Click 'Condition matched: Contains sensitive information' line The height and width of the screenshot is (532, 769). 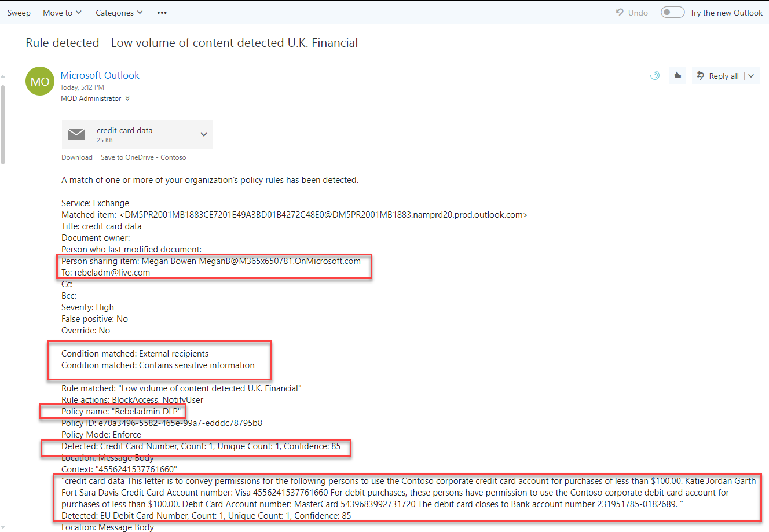(x=158, y=365)
